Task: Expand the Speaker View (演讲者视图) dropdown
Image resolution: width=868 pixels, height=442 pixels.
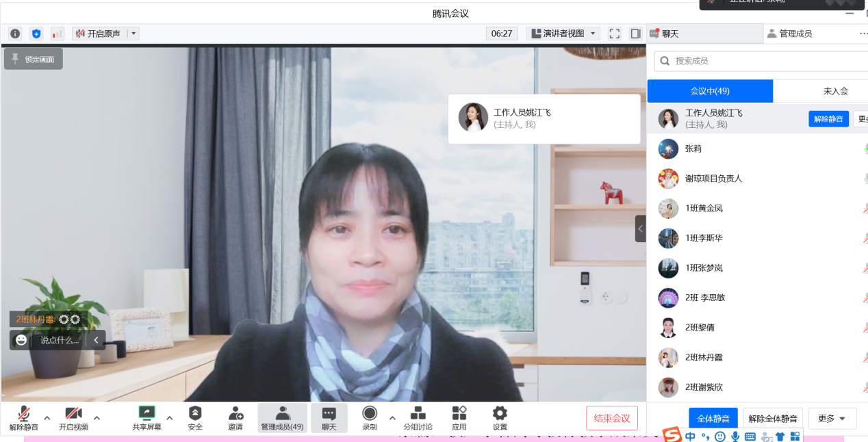Action: click(563, 34)
